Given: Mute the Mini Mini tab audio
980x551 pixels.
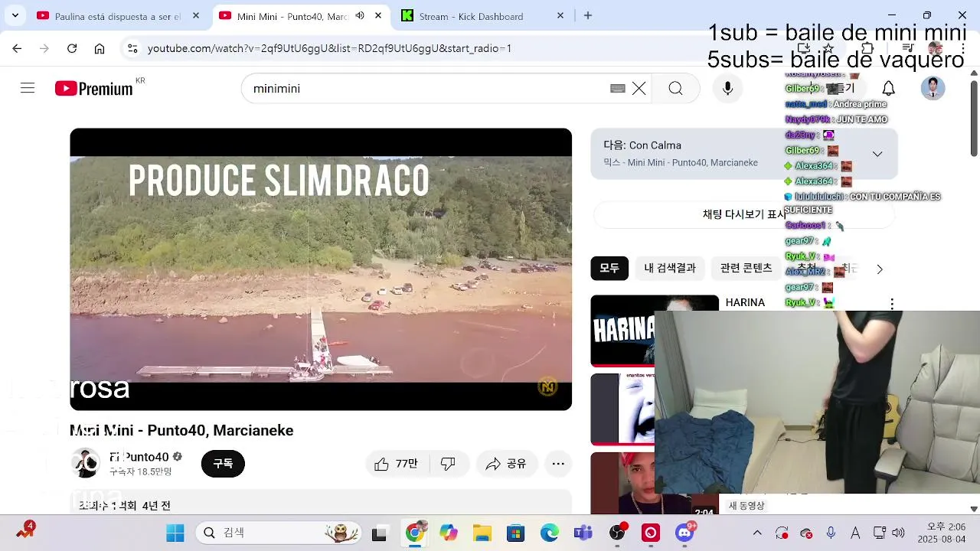Looking at the screenshot, I should pyautogui.click(x=360, y=15).
